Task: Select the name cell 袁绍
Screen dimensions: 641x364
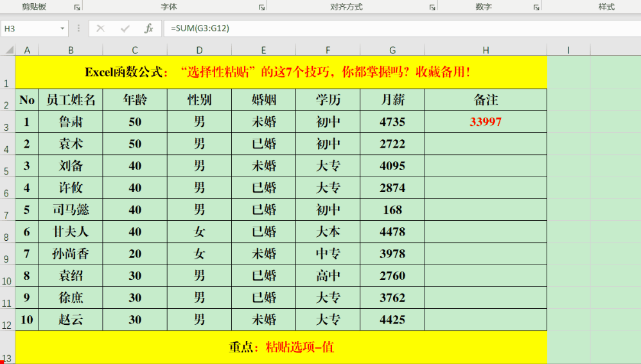Action: 71,276
